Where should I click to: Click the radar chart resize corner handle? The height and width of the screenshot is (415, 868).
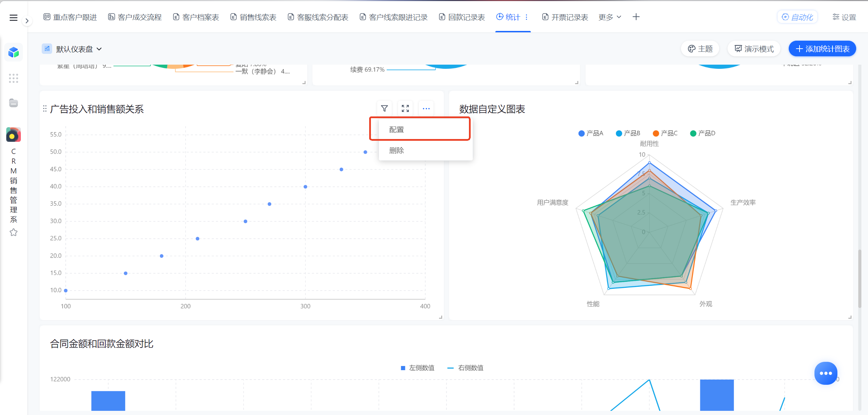850,317
